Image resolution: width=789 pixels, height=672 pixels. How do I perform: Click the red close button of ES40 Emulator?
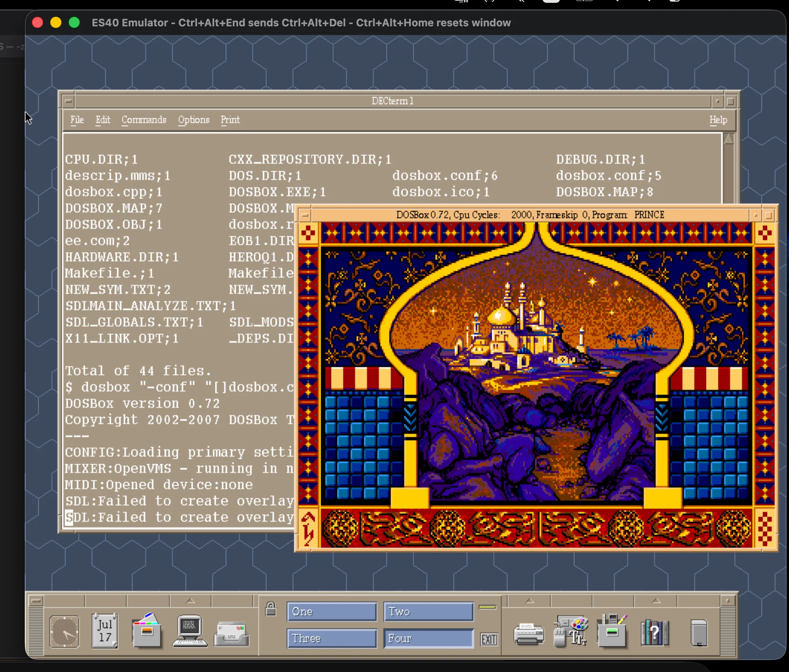click(x=37, y=22)
